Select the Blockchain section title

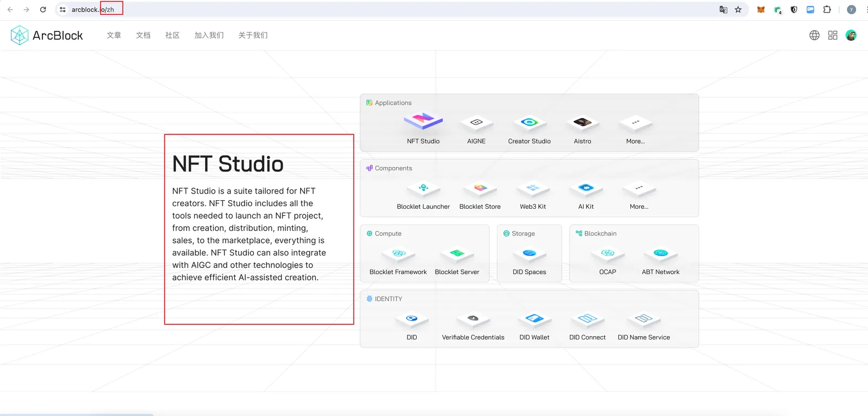point(600,234)
